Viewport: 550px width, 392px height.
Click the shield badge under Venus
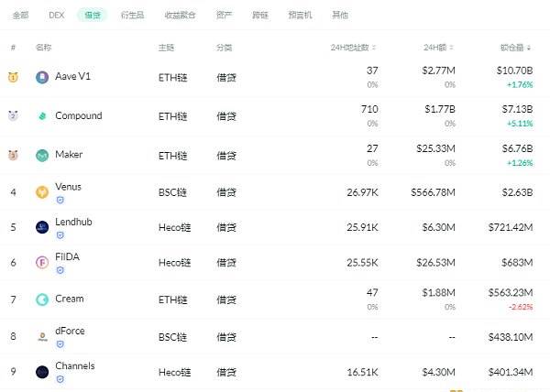[x=60, y=200]
